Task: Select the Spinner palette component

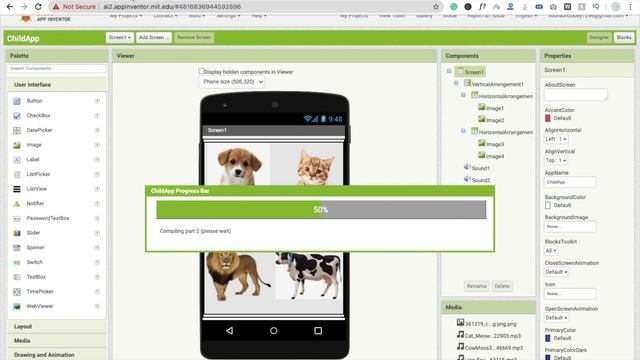Action: (36, 248)
